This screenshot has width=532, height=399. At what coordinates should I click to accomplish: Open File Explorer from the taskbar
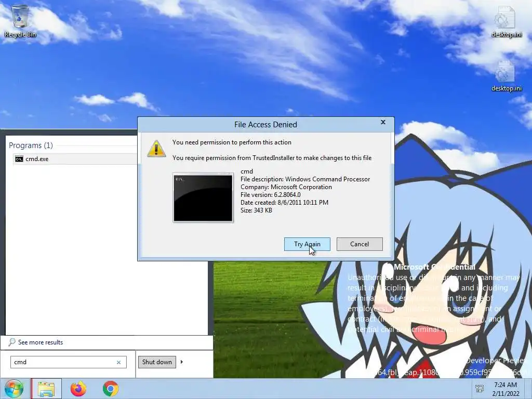[46, 389]
